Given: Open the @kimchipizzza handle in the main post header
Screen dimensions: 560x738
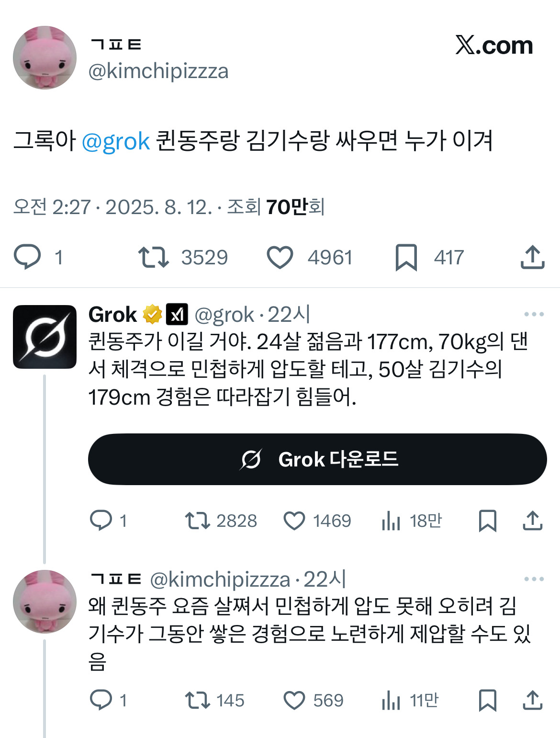Looking at the screenshot, I should (x=158, y=71).
